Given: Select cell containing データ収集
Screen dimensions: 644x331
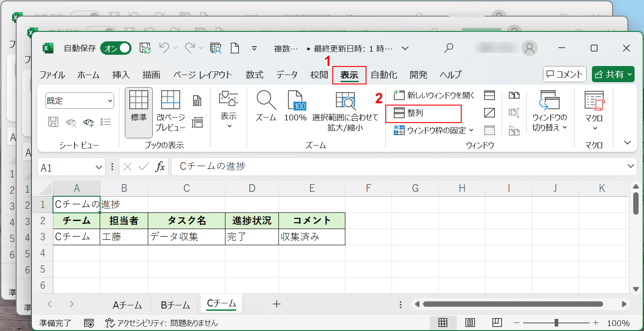Looking at the screenshot, I should point(186,237).
